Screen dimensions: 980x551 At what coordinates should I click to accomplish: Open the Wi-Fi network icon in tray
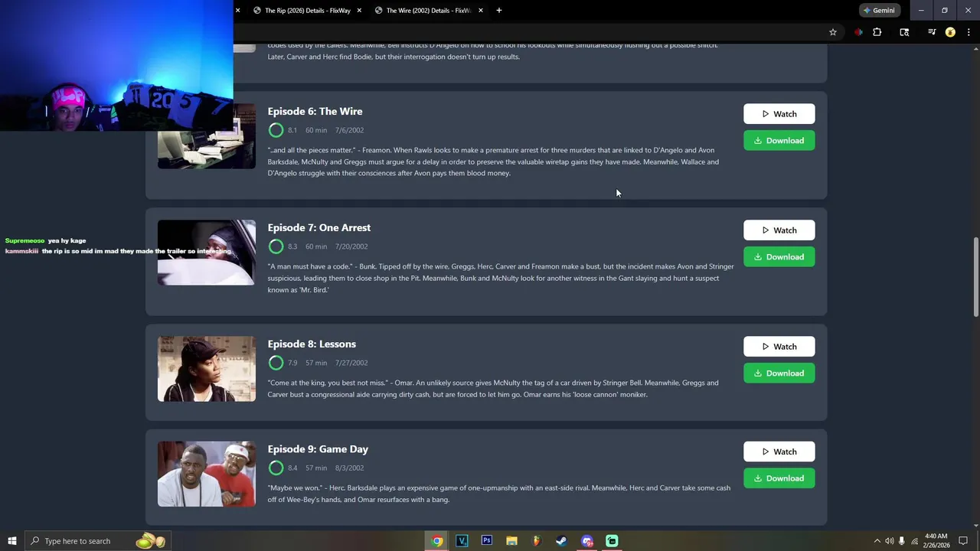(x=914, y=541)
